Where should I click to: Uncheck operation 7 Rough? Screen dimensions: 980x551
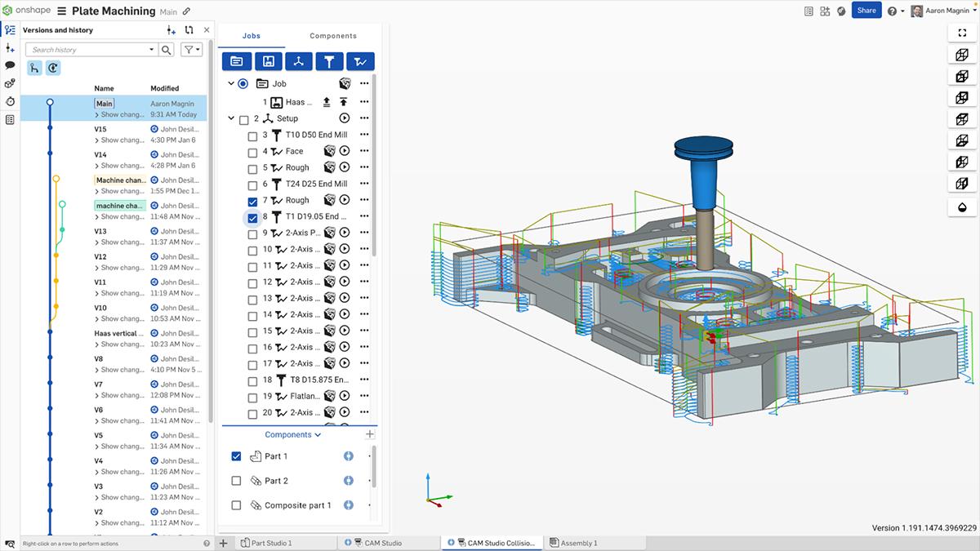[252, 200]
